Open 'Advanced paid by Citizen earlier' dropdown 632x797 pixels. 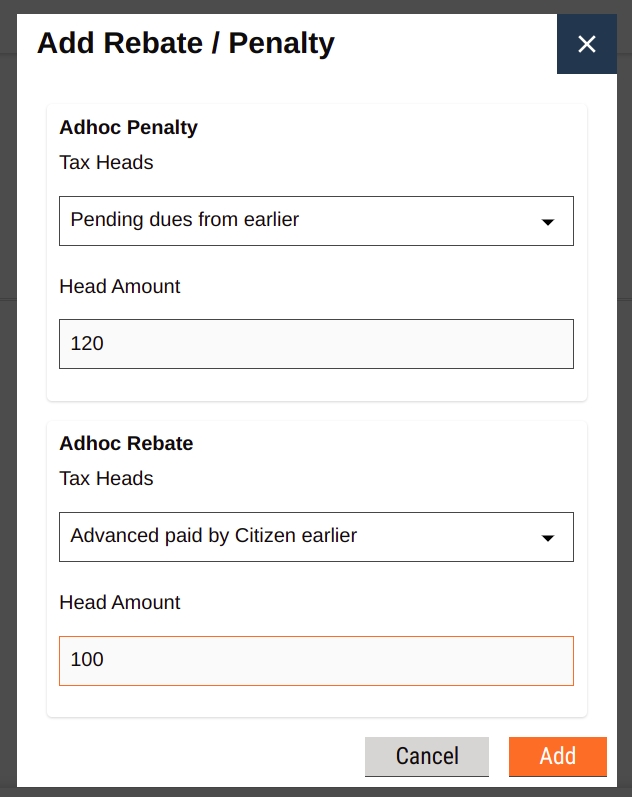tap(316, 537)
